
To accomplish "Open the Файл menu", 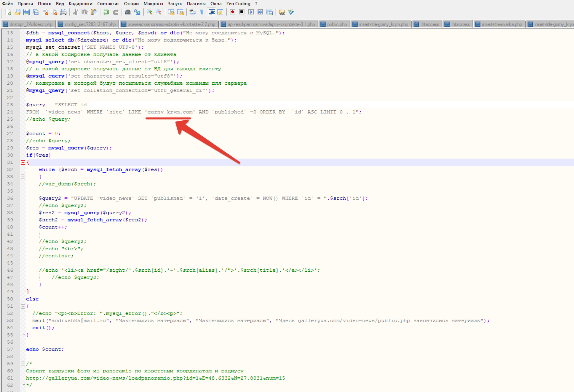I will point(8,4).
